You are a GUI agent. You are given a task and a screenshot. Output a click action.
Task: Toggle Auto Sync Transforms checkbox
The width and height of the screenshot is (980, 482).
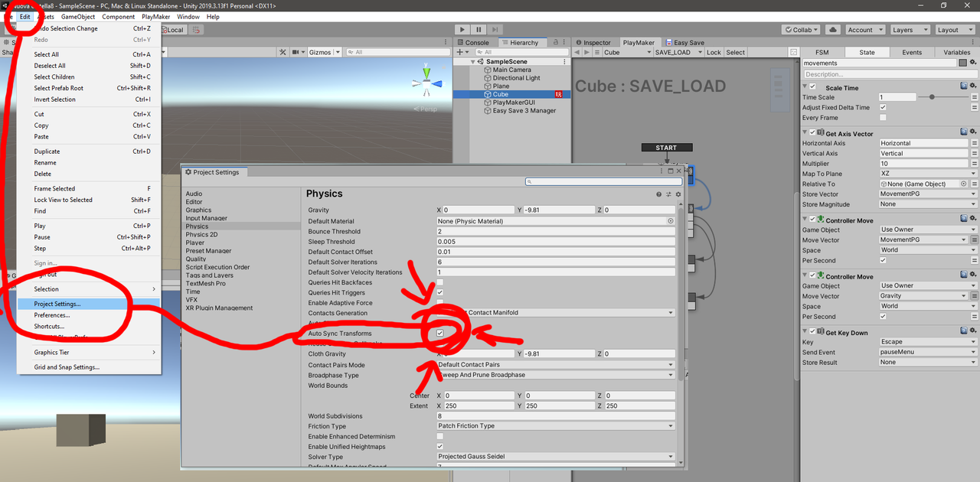pos(440,334)
